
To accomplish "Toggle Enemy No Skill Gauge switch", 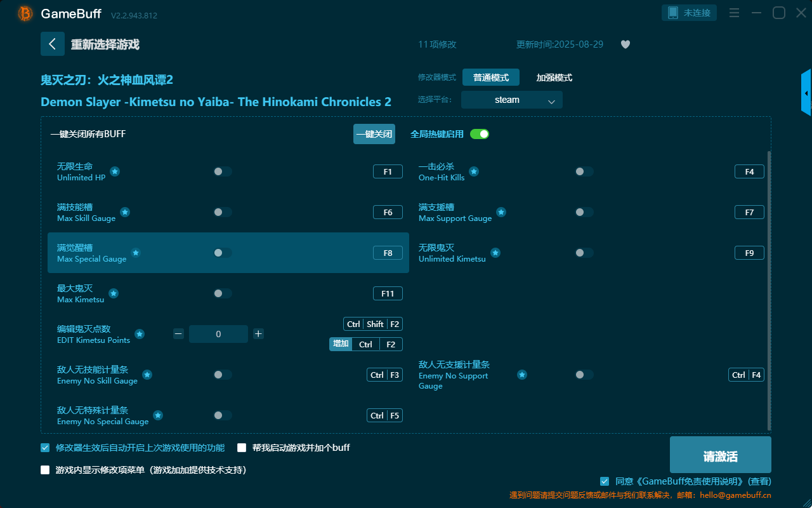I will [223, 375].
